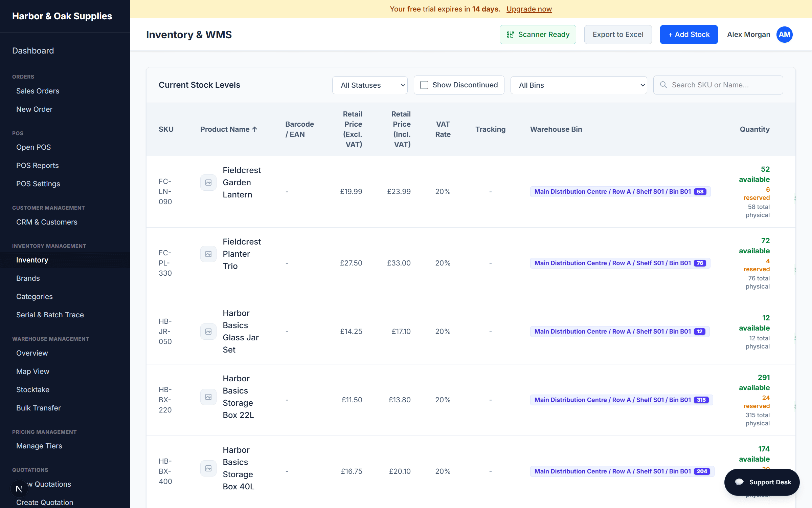Screen dimensions: 812x508
Task: Click bin badge for Storage Box 40L
Action: click(x=622, y=471)
